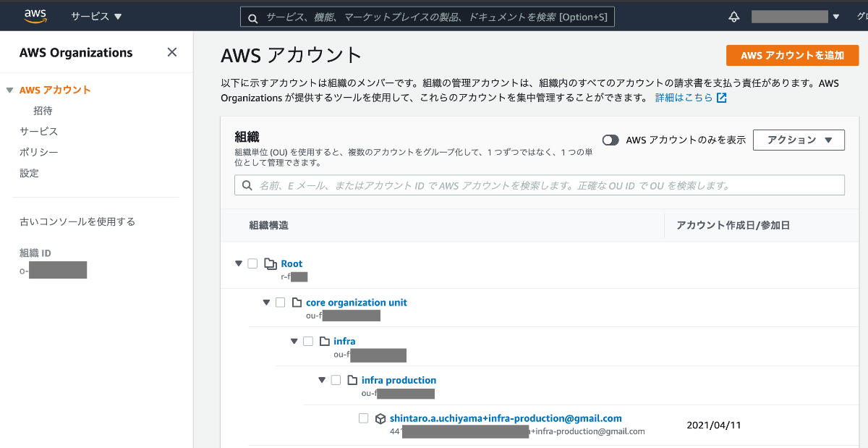Screen dimensions: 868x448
Task: Click the infra production folder icon
Action: pyautogui.click(x=352, y=380)
